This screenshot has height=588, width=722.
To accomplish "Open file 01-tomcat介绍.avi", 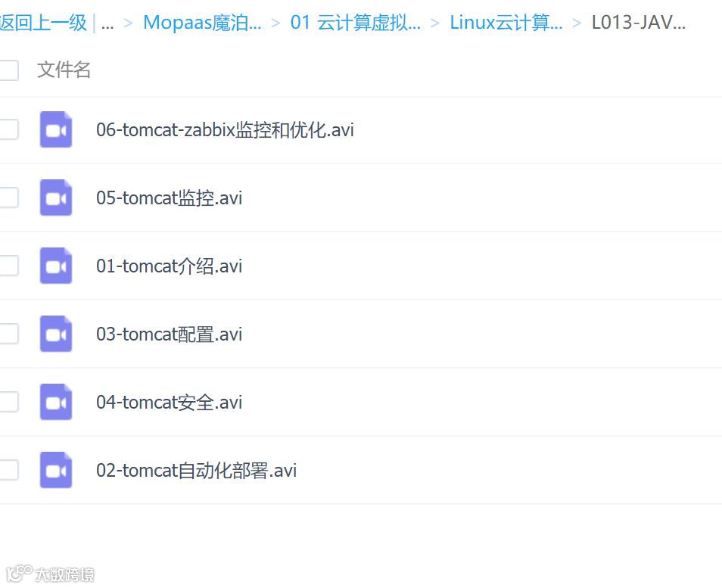I will point(169,266).
